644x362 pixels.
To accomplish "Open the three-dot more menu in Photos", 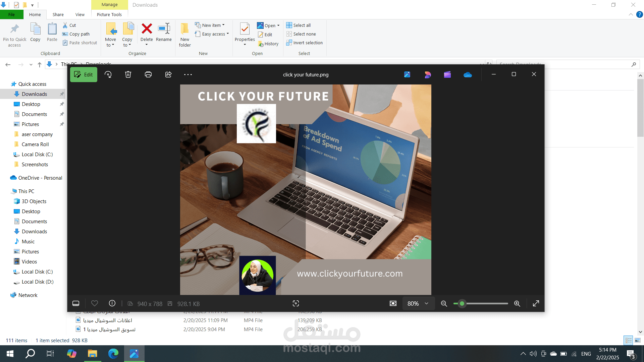I will point(188,74).
